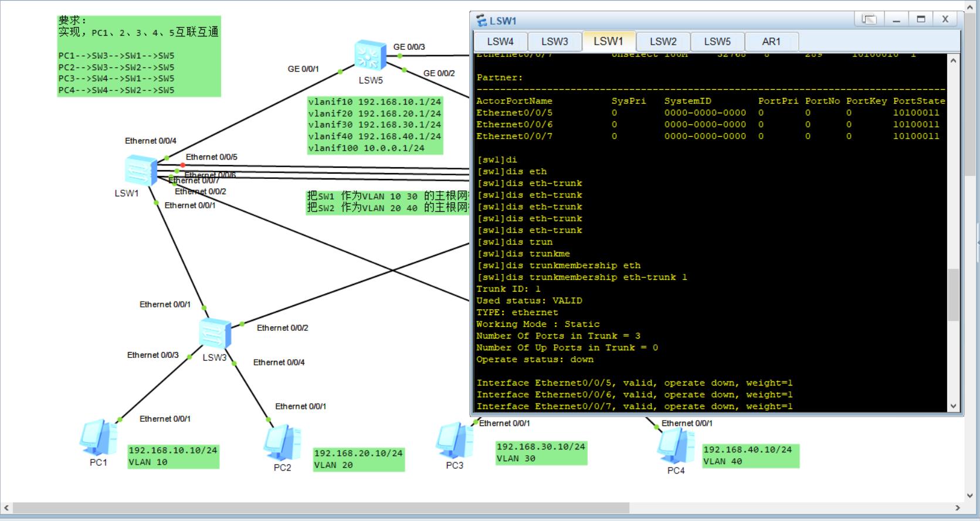Select the 192.168.10.10/24 VLAN 10 note
This screenshot has width=980, height=521.
(x=174, y=456)
